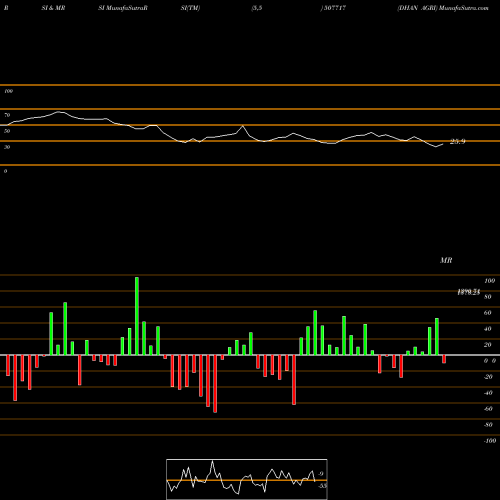500x500 pixels.
Task: Click the tallest green MR bar
Action: [x=137, y=316]
